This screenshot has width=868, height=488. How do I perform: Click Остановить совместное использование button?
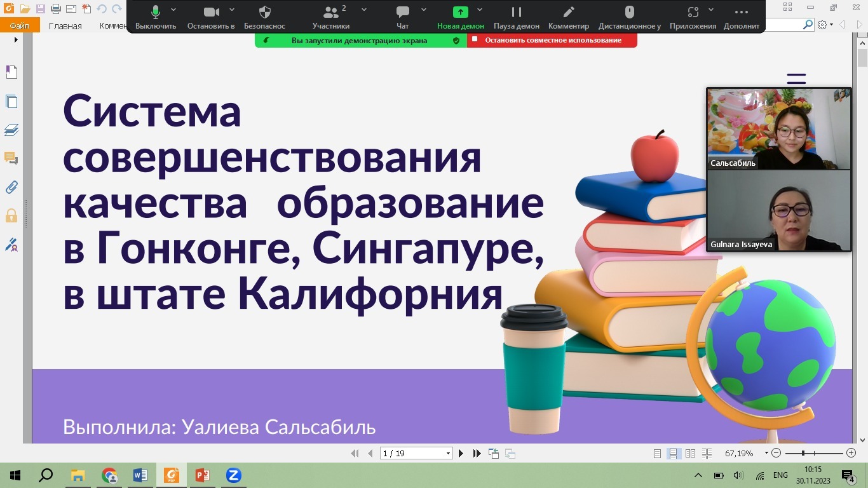(x=552, y=40)
